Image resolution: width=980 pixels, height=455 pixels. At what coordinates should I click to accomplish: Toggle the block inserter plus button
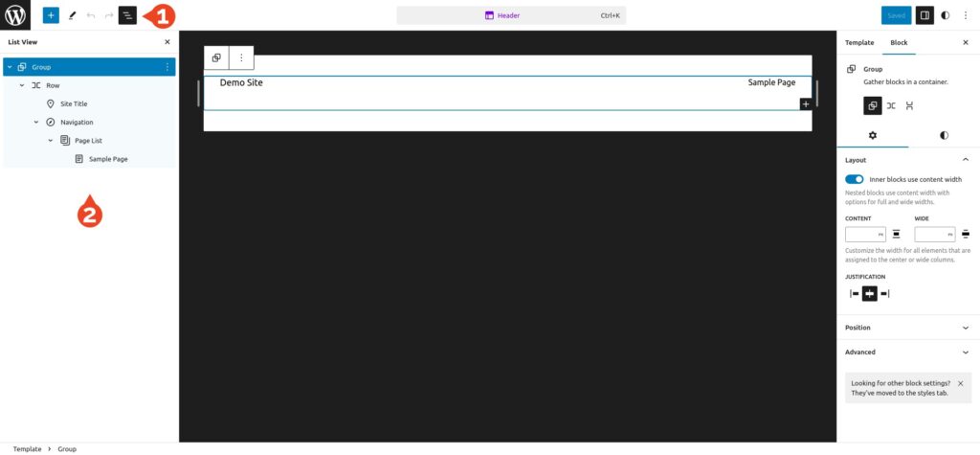click(x=51, y=15)
